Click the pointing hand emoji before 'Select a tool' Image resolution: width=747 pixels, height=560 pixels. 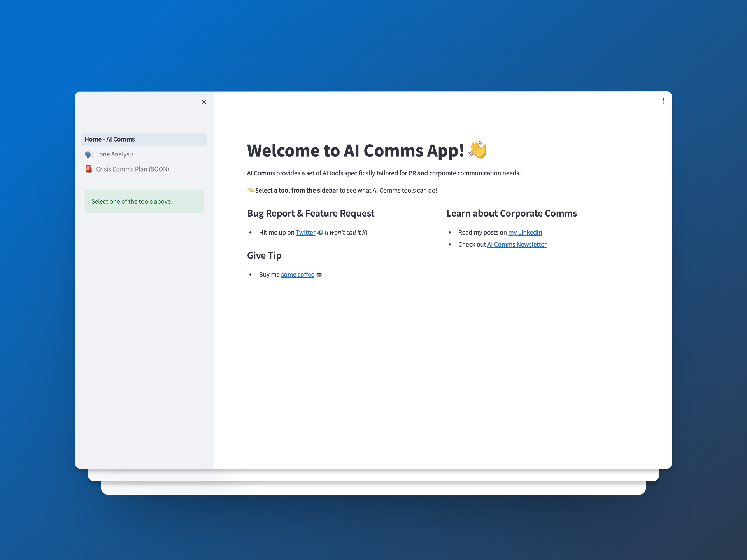251,190
